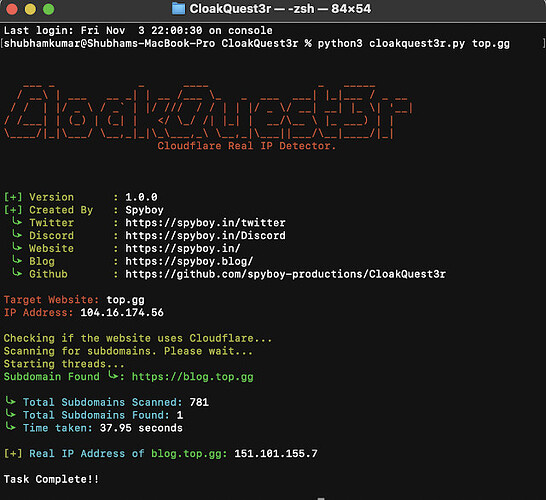Click the IP address 104.16.174.56
This screenshot has width=546, height=500.
122,313
